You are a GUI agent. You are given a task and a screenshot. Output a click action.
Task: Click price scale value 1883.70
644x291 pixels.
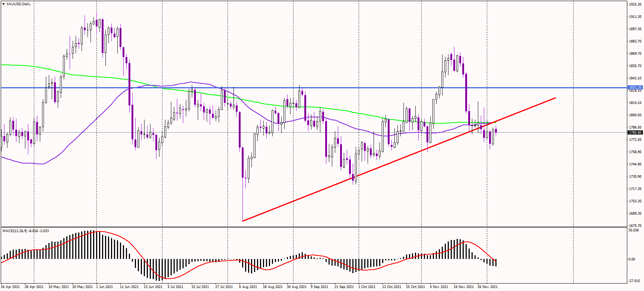[635, 41]
